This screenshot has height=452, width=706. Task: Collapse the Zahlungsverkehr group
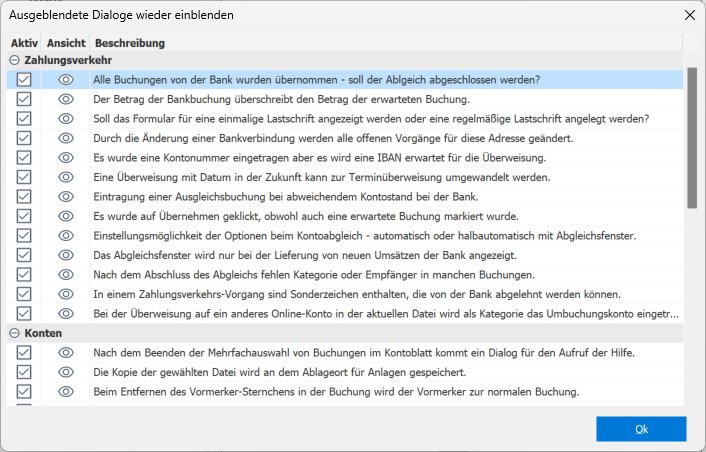pyautogui.click(x=15, y=60)
